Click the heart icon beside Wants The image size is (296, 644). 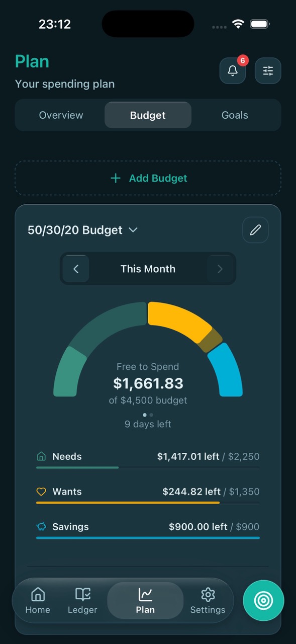[40, 491]
